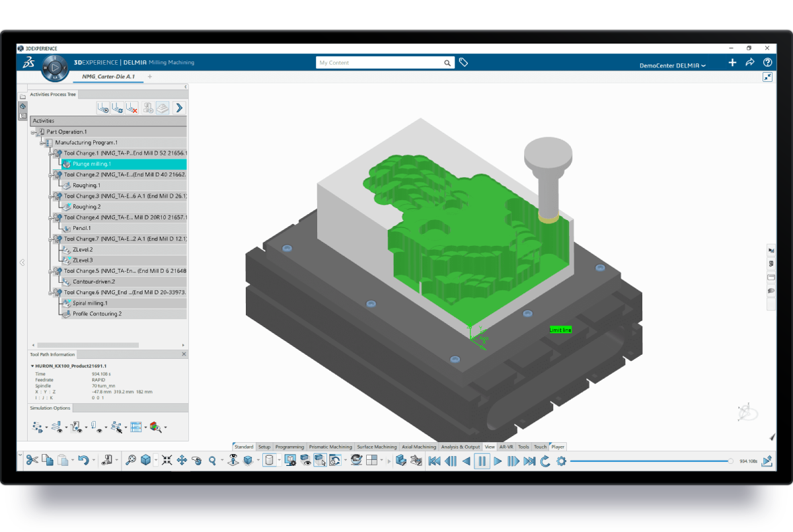Click the rotate view icon
Screen dimensions: 793x532
[x=197, y=461]
